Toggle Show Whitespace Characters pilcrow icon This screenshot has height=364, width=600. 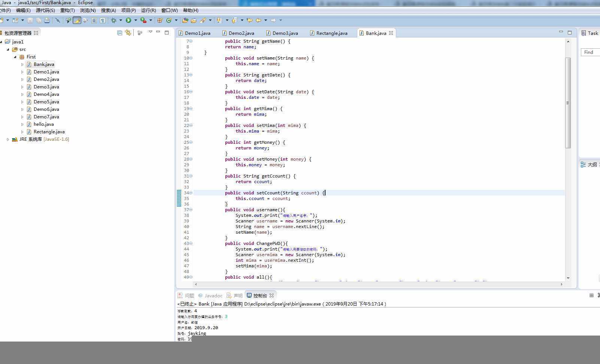103,20
